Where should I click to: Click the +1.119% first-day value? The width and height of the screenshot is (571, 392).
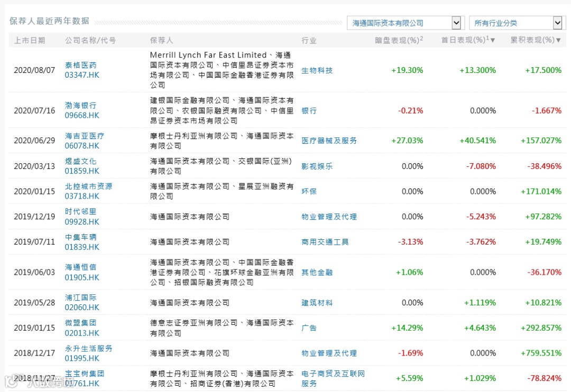click(480, 303)
